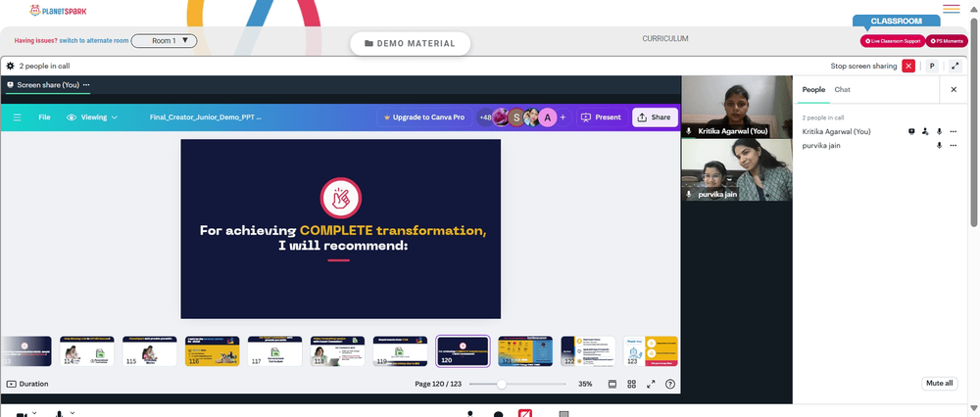Select slide thumbnail 119
Viewport: 980px width, 417px height.
click(x=400, y=351)
